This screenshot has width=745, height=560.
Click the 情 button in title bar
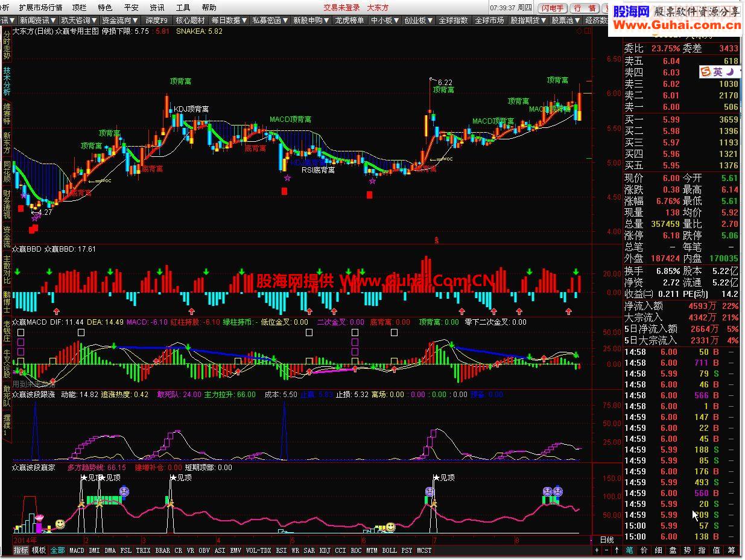click(x=592, y=8)
